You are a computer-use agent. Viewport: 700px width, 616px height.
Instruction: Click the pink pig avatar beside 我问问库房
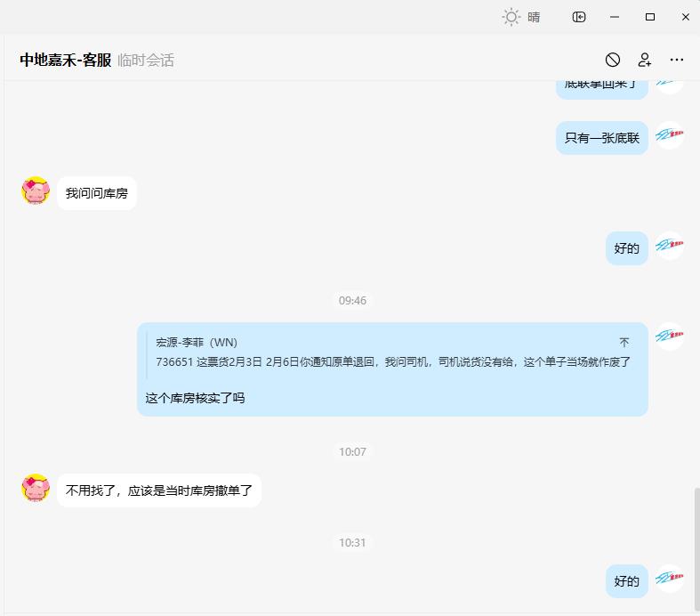[36, 190]
